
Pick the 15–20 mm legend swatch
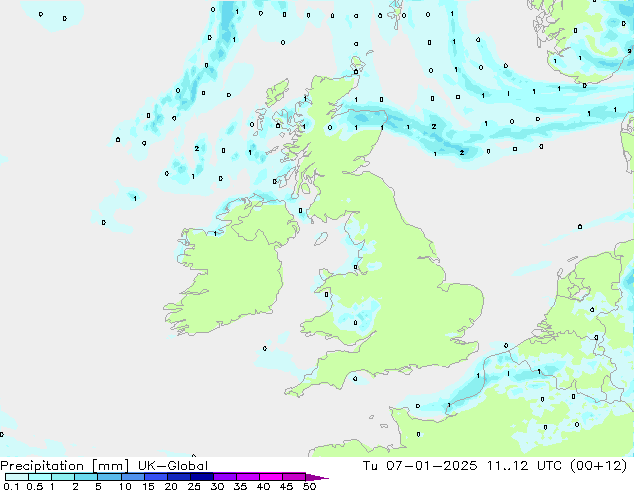point(155,477)
